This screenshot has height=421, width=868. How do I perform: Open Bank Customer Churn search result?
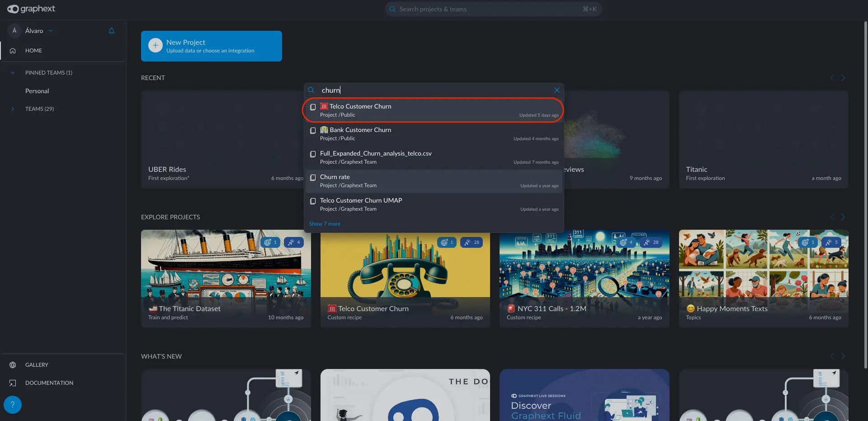pos(434,134)
